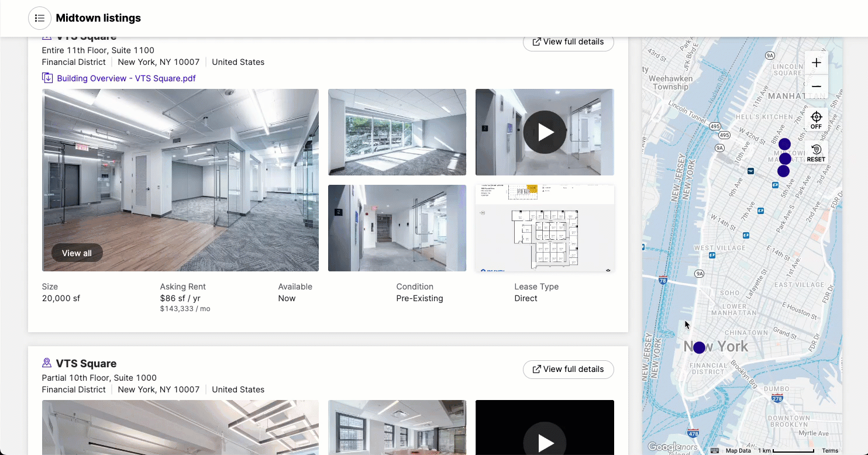The width and height of the screenshot is (868, 455).
Task: Click the View all photos button
Action: tap(77, 253)
